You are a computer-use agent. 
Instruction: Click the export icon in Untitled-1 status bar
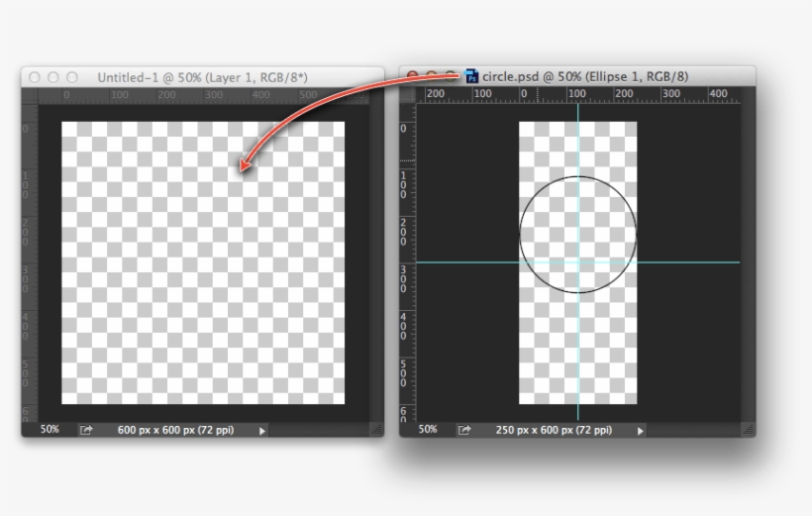[86, 430]
